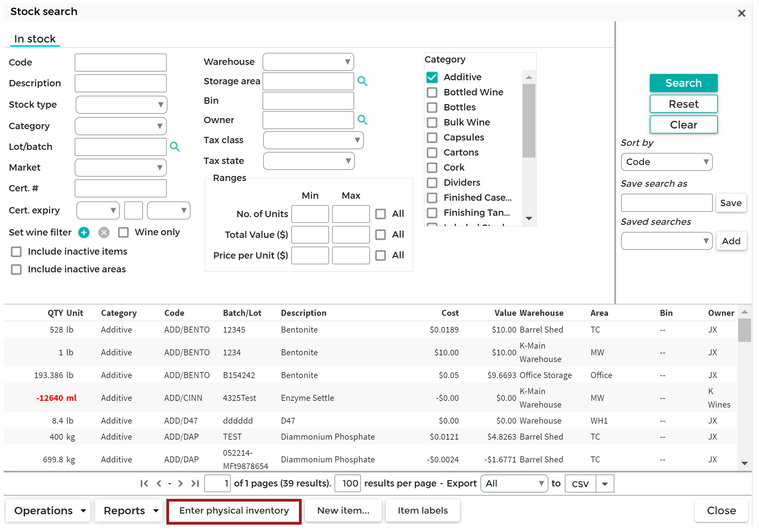Check the Bulk Wine category

[432, 122]
